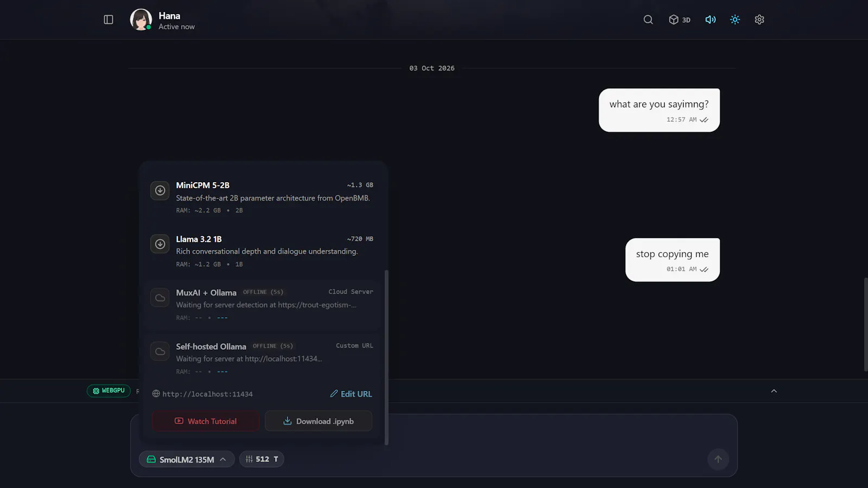Click the "~1.3 GB" size label
868x488 pixels.
tap(360, 185)
